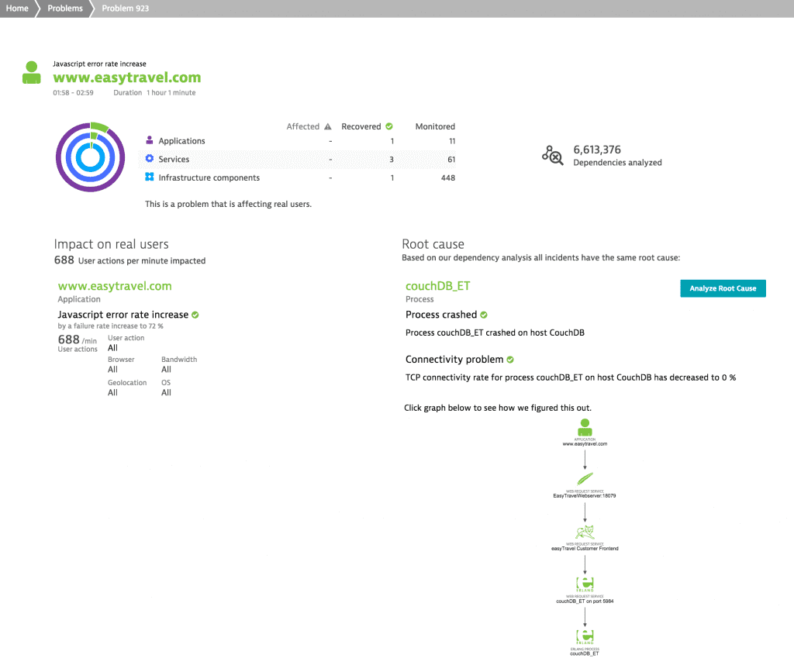This screenshot has height=672, width=794.
Task: Click the Analyze Root Cause button
Action: click(x=723, y=288)
